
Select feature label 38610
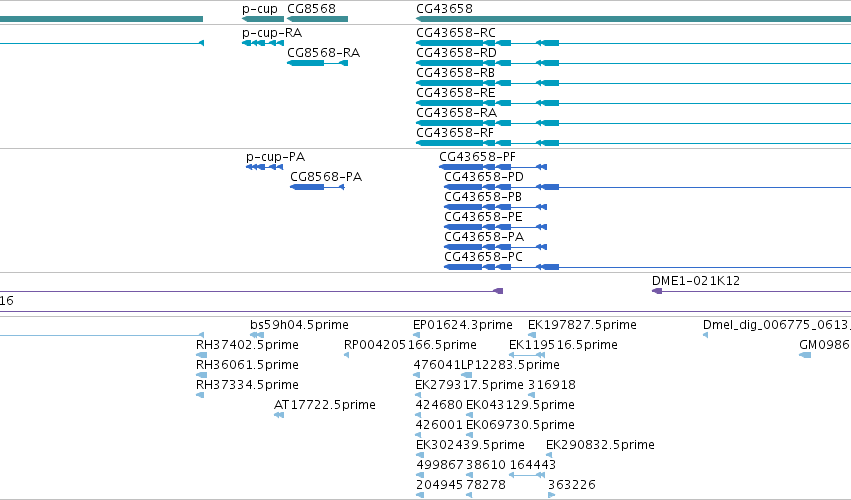pyautogui.click(x=486, y=466)
